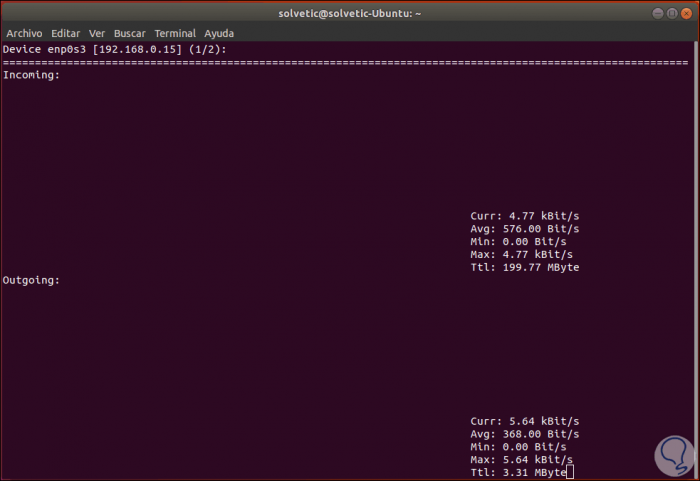700x481 pixels.
Task: Open the Buscar menu
Action: [x=129, y=33]
